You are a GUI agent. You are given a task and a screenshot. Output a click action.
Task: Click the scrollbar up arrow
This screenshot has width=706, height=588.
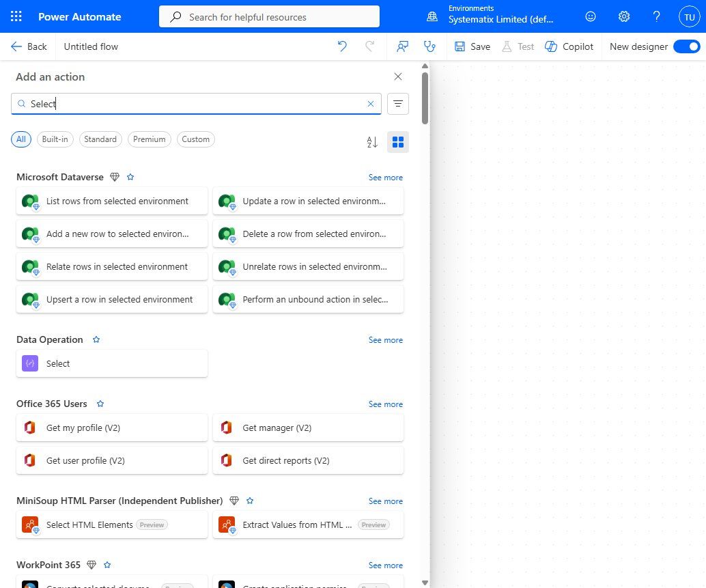click(425, 66)
